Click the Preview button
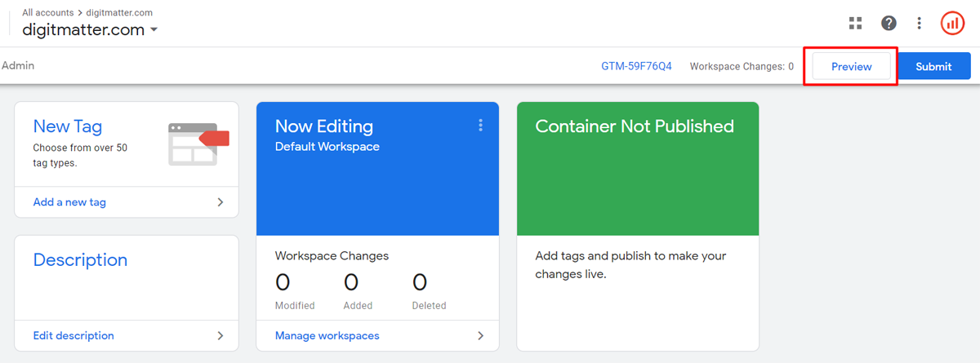 (x=851, y=67)
